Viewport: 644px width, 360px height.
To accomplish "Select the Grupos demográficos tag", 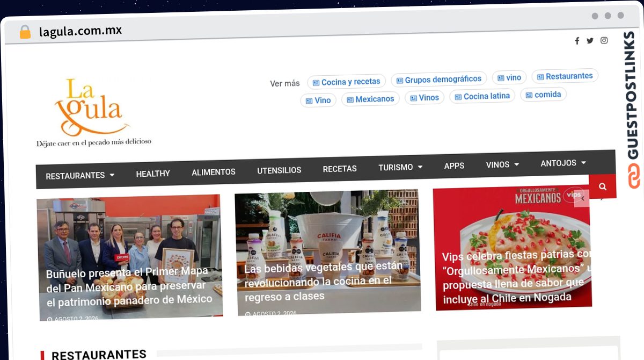I will tap(439, 80).
